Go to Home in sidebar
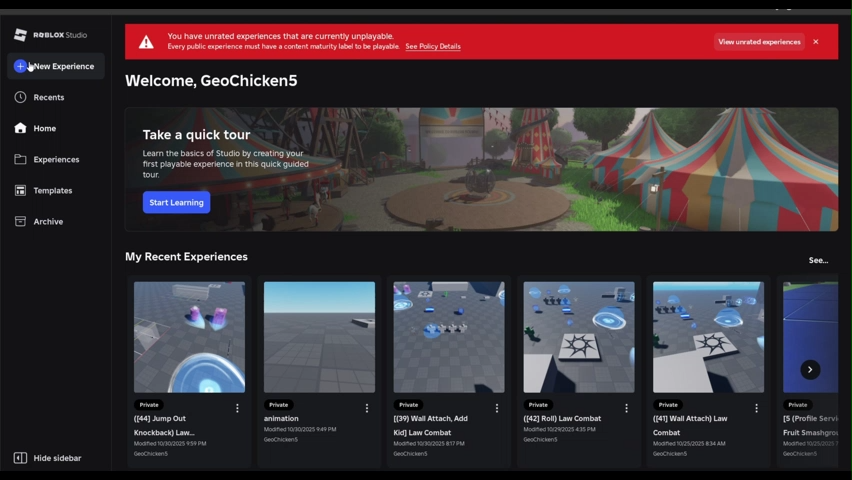852x480 pixels. point(56,128)
